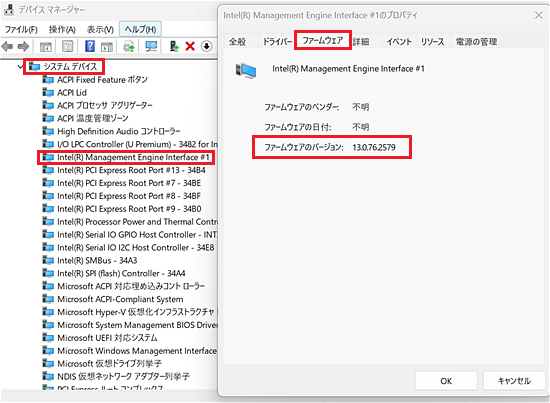Open the 操作(A) menu

pyautogui.click(x=62, y=29)
